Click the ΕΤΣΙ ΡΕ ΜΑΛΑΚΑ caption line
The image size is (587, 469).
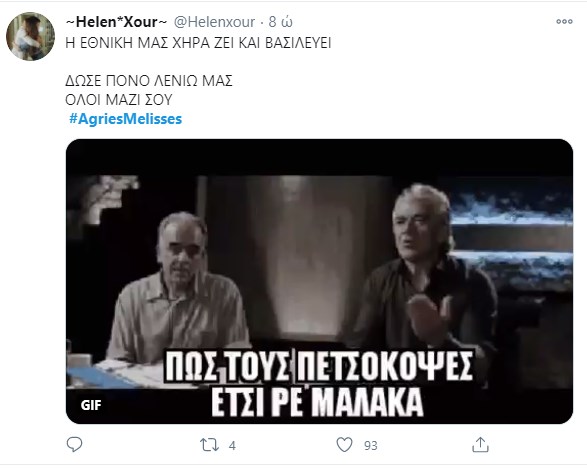point(317,402)
